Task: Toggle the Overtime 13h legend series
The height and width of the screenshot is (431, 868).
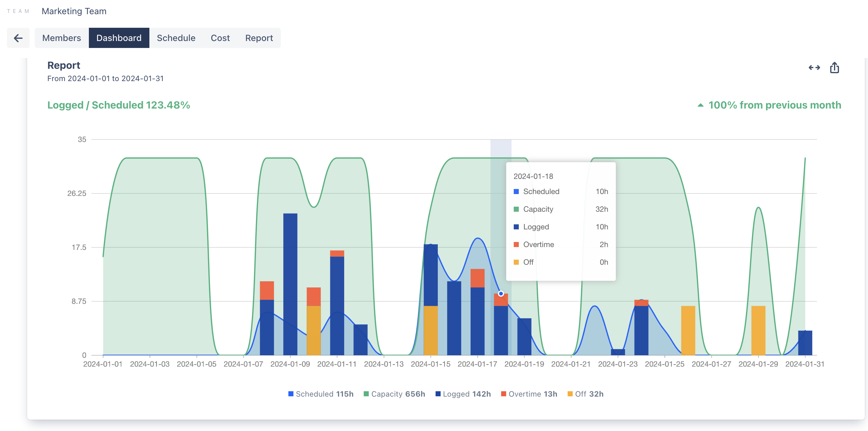Action: pos(529,394)
